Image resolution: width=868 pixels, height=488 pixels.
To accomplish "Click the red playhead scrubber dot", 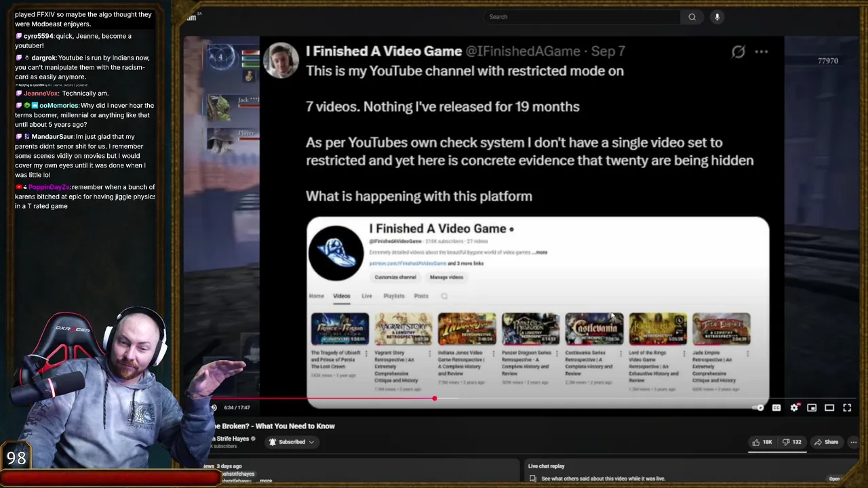I will 435,399.
